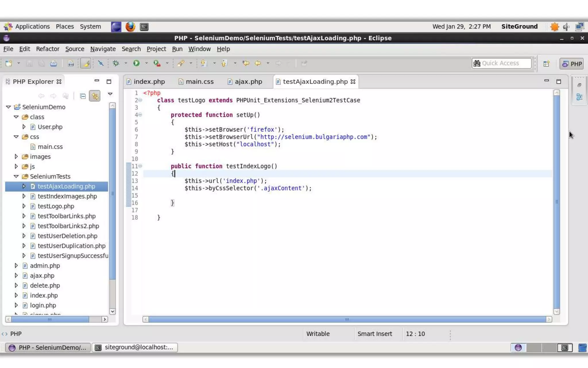Expand the images folder

pyautogui.click(x=16, y=156)
